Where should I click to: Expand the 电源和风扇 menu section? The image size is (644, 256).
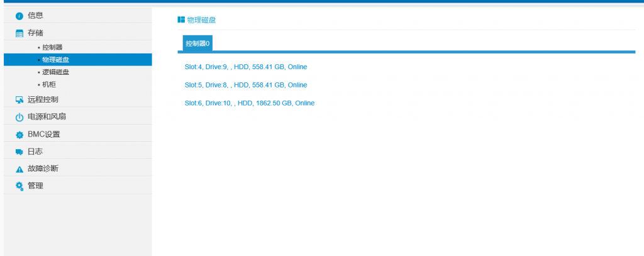tap(47, 117)
